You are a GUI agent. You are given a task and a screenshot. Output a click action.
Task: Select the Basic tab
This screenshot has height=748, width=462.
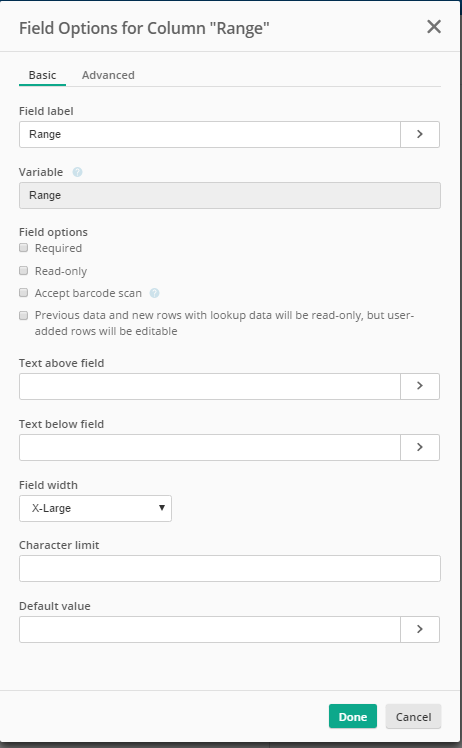click(x=42, y=75)
